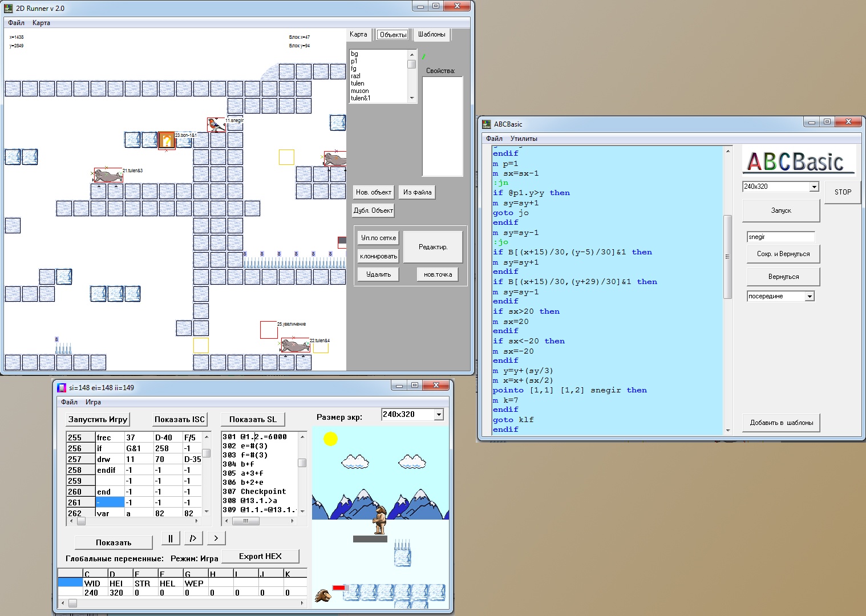Click the Сохр. и Вернуться button

coord(783,254)
